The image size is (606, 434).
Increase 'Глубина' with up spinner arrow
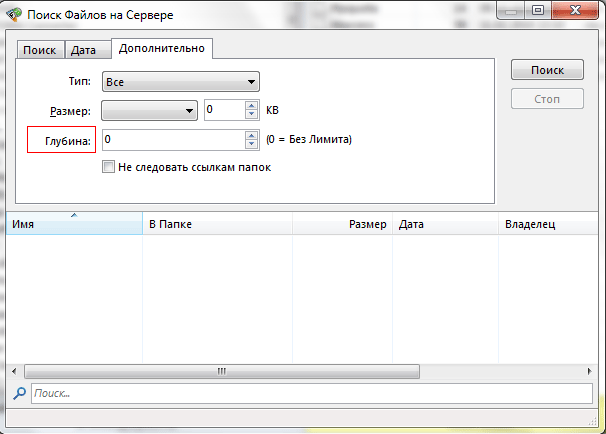pos(251,136)
